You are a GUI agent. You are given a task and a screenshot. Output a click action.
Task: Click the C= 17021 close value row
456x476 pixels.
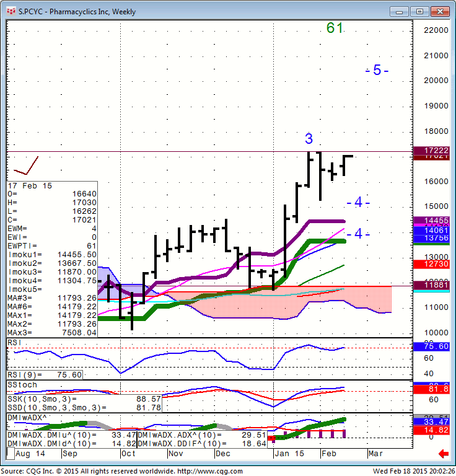(x=52, y=220)
